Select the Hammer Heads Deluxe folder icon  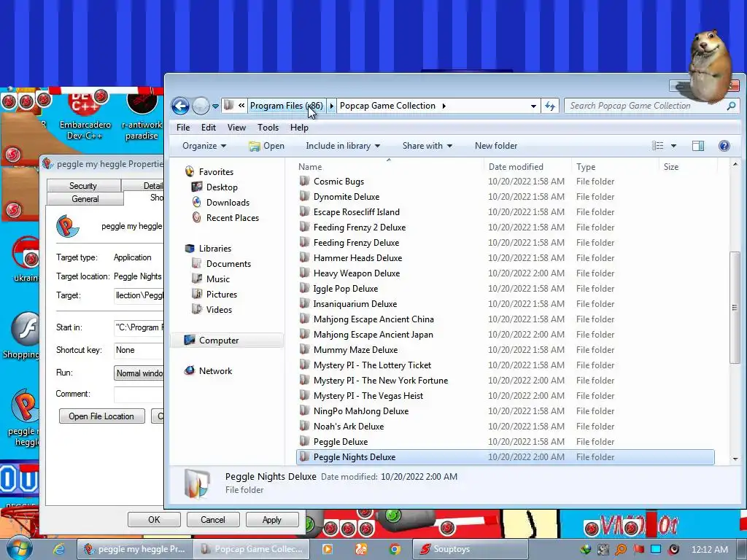click(x=304, y=257)
